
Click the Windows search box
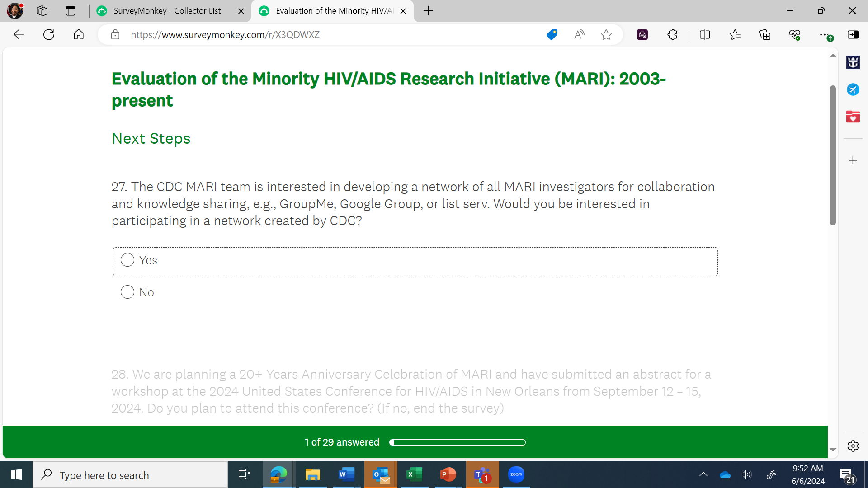(x=131, y=475)
